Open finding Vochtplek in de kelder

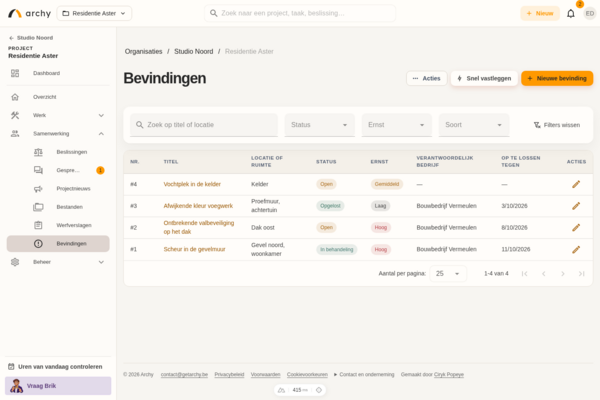192,184
